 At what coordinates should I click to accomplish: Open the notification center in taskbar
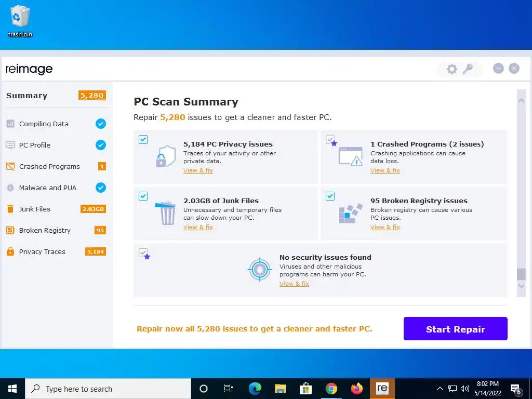click(x=516, y=389)
